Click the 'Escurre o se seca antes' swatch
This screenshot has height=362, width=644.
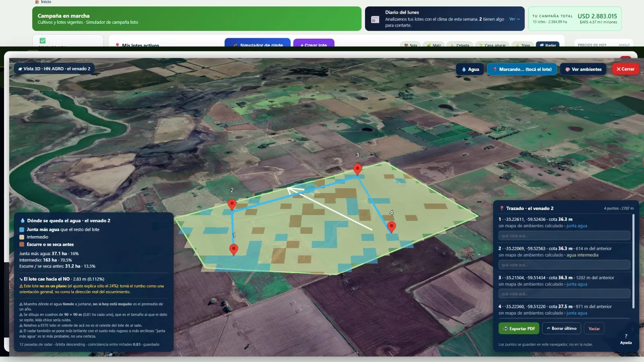click(22, 245)
